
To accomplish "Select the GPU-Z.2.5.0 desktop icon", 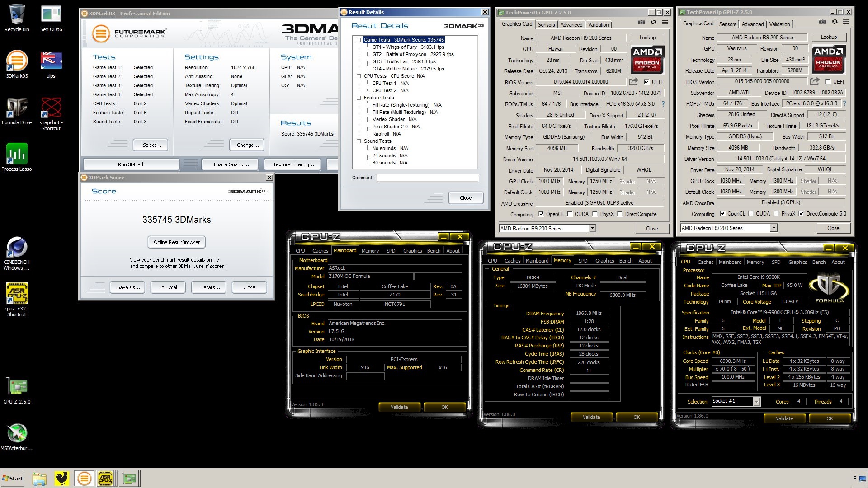I will (17, 391).
